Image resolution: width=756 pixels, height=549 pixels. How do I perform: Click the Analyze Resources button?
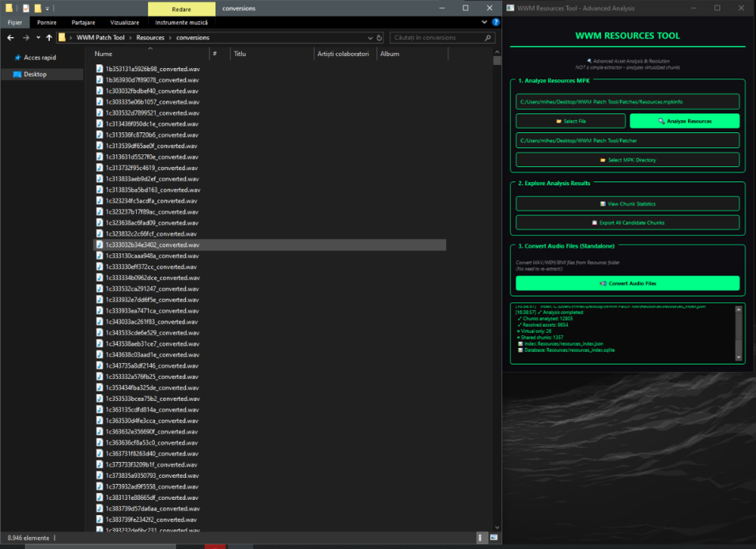click(684, 121)
